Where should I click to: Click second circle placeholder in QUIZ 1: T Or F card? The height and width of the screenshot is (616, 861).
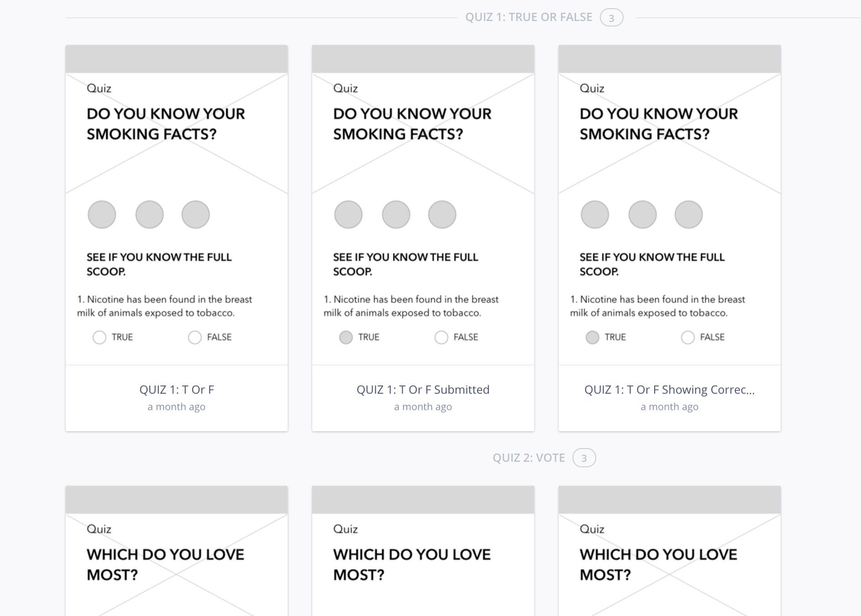click(x=149, y=214)
